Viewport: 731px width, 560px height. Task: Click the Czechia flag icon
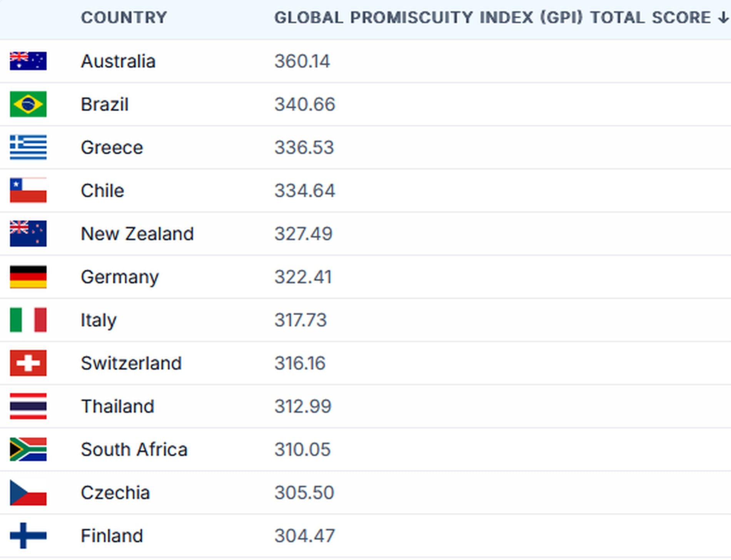click(28, 493)
